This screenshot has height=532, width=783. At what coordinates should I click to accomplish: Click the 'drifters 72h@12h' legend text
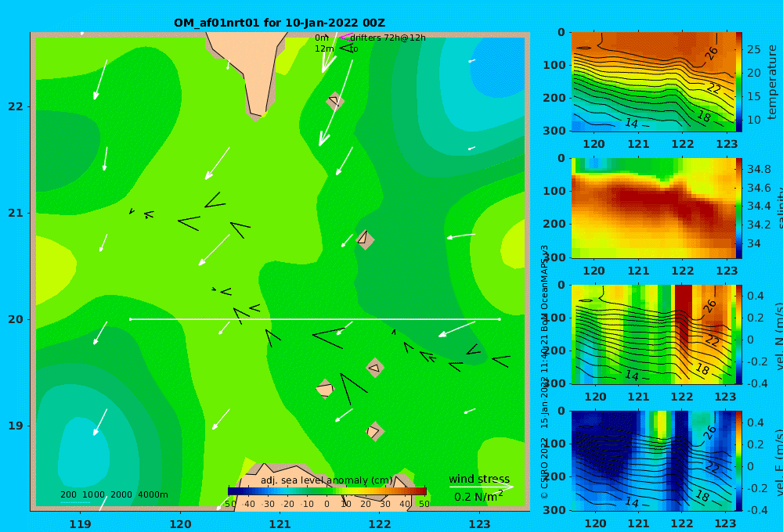[x=388, y=38]
